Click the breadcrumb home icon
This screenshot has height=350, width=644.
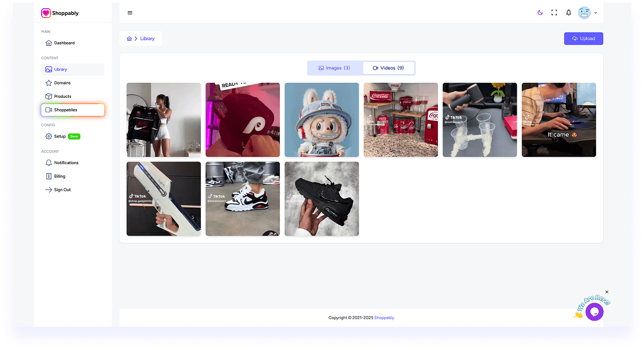point(129,38)
